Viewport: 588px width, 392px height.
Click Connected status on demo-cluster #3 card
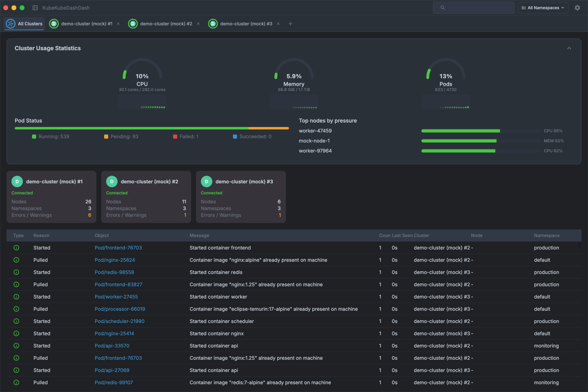click(212, 193)
